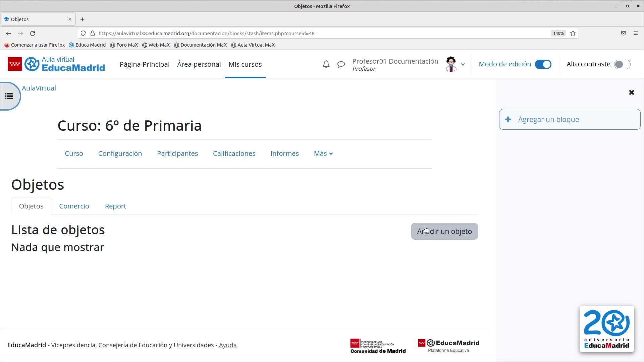Open the Ayuda footer link

(x=227, y=345)
